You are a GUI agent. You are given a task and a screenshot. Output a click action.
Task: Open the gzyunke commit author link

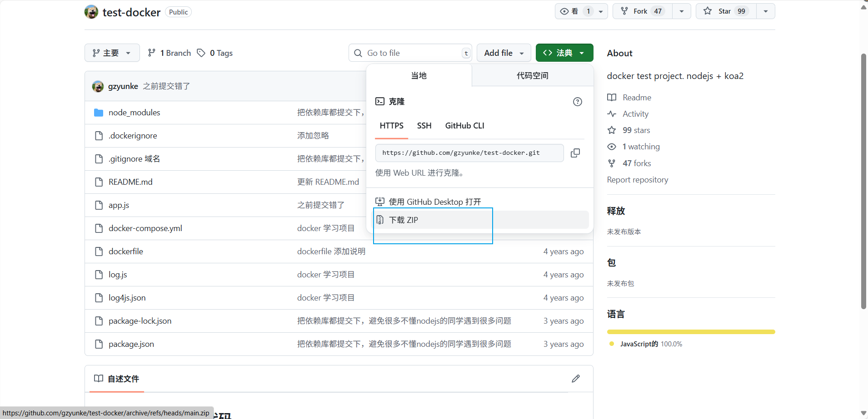pos(123,86)
